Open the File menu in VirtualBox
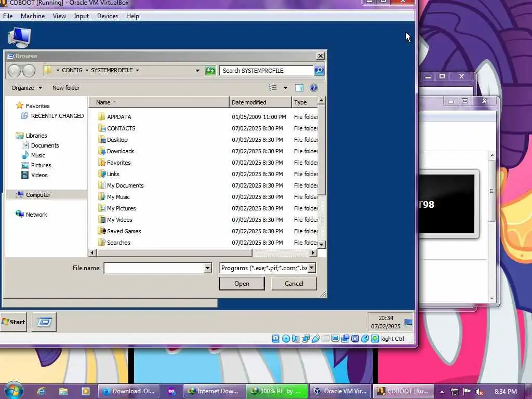Screen dimensions: 532x399 click(8, 16)
